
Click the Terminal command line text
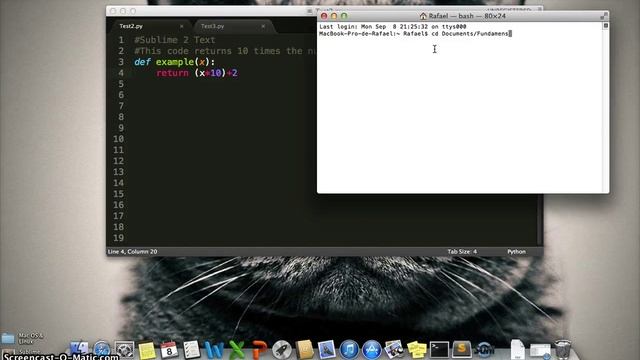[415, 33]
